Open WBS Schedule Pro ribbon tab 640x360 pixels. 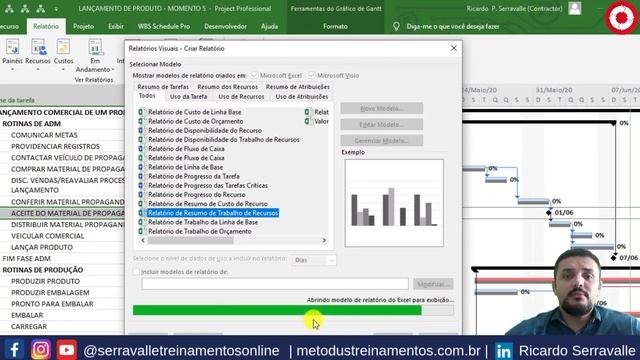164,26
